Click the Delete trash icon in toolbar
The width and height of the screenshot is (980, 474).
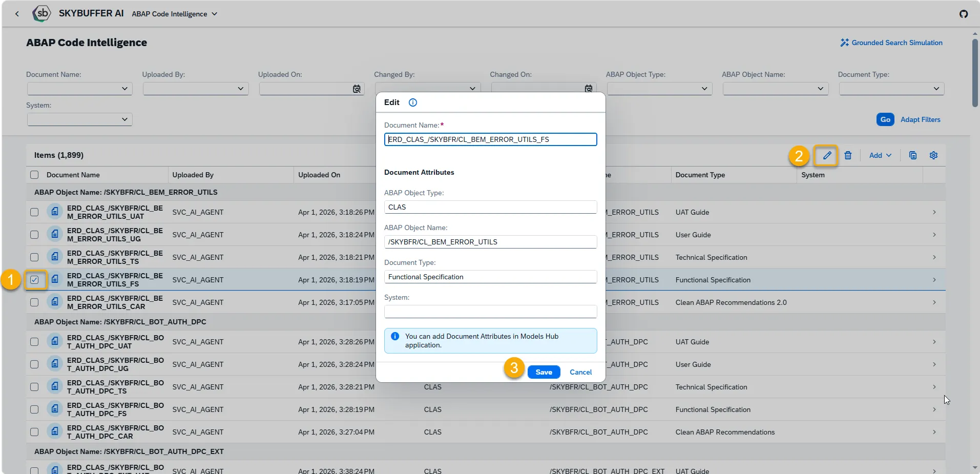point(848,155)
